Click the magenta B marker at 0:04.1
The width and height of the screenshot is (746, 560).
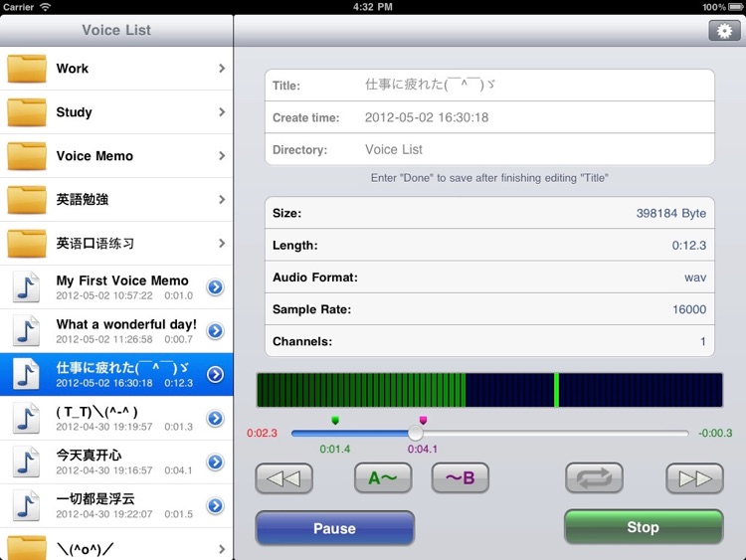[423, 420]
